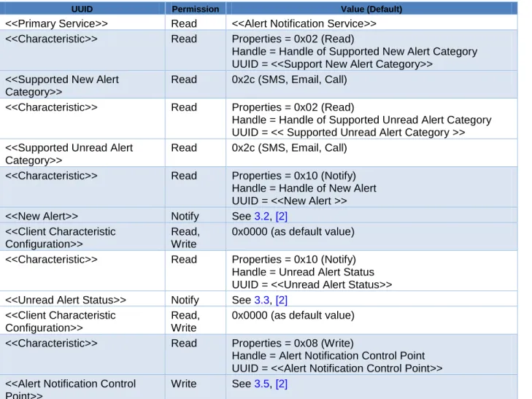The image size is (532, 399).
Task: Follow the 3.5 section link
Action: click(x=261, y=384)
